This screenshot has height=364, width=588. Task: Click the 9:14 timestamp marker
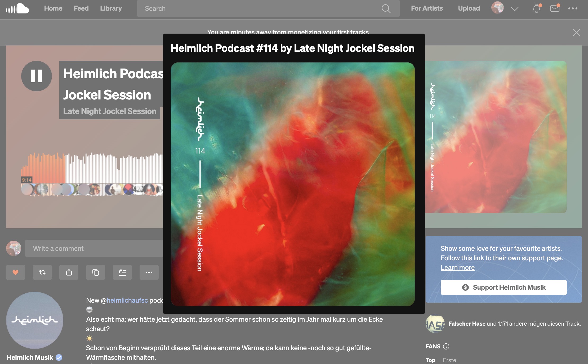(27, 180)
